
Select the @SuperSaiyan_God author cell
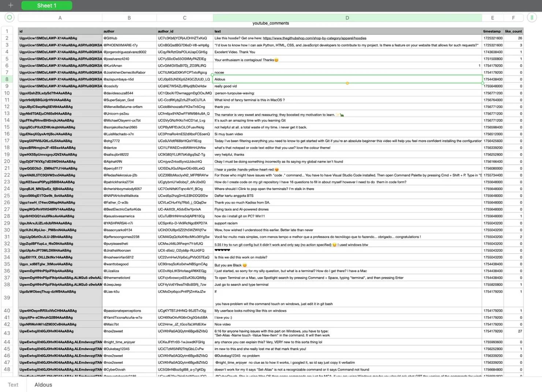(129, 100)
